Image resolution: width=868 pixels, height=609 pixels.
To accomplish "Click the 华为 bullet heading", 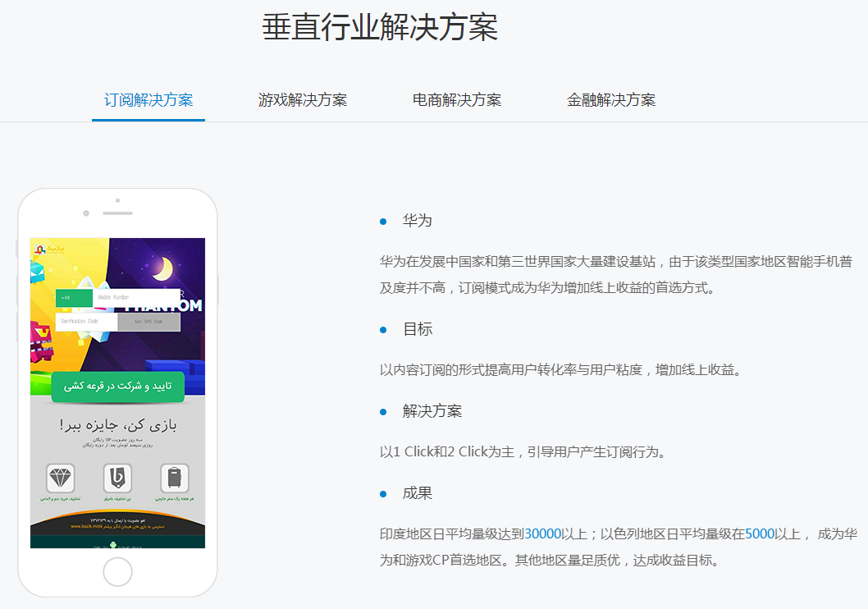I will click(x=418, y=221).
